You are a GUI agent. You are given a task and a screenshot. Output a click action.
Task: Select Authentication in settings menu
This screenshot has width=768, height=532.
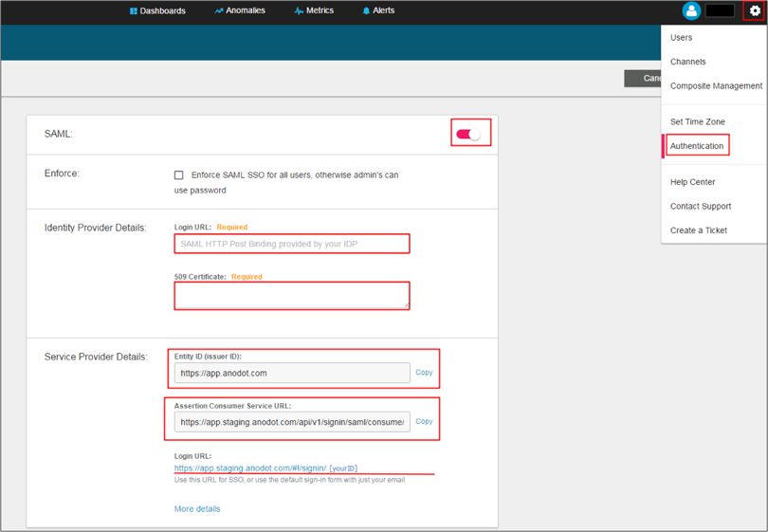697,146
